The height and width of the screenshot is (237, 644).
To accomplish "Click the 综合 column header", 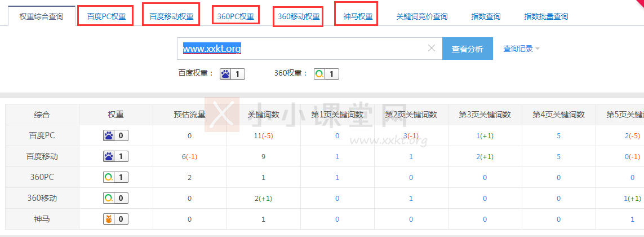I will click(x=42, y=115).
